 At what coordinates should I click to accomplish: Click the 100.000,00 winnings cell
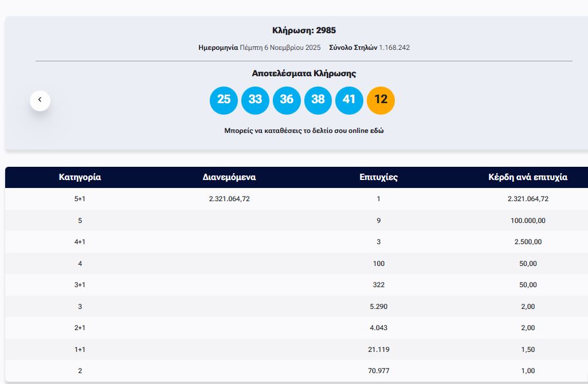(x=528, y=221)
